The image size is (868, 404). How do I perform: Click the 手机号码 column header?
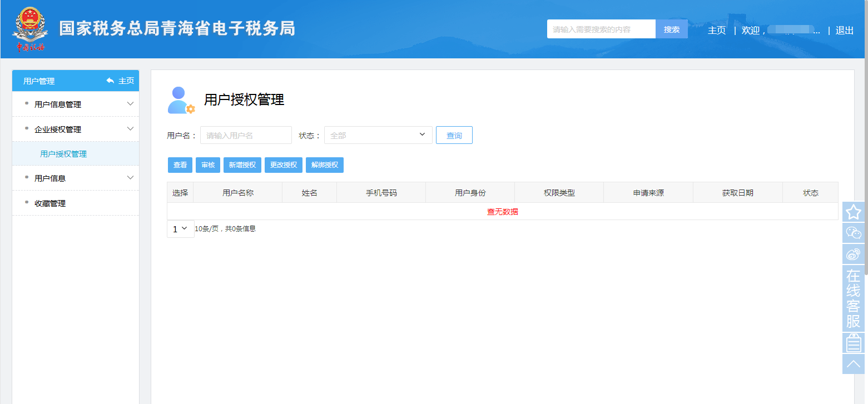click(x=381, y=193)
